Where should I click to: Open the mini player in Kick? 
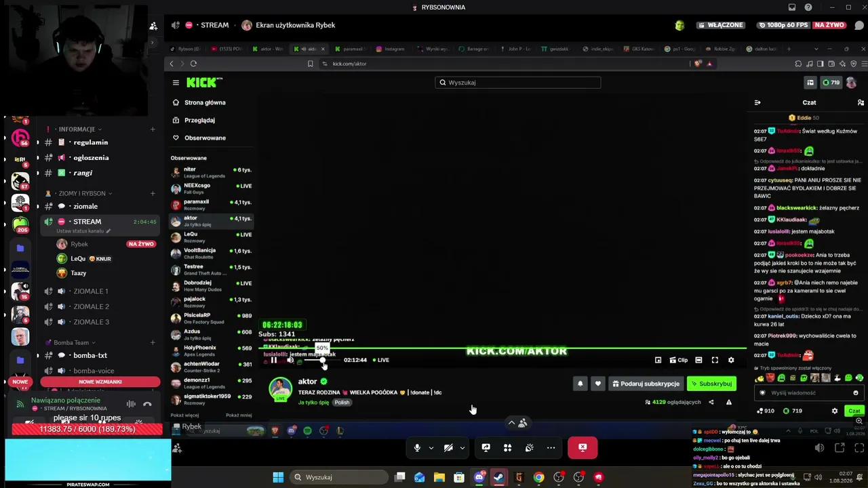[x=658, y=360]
